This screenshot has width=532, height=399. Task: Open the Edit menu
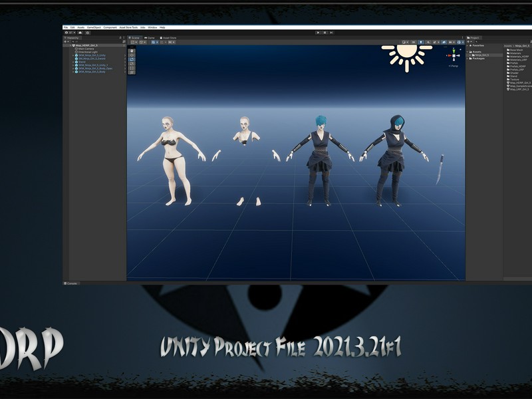72,27
